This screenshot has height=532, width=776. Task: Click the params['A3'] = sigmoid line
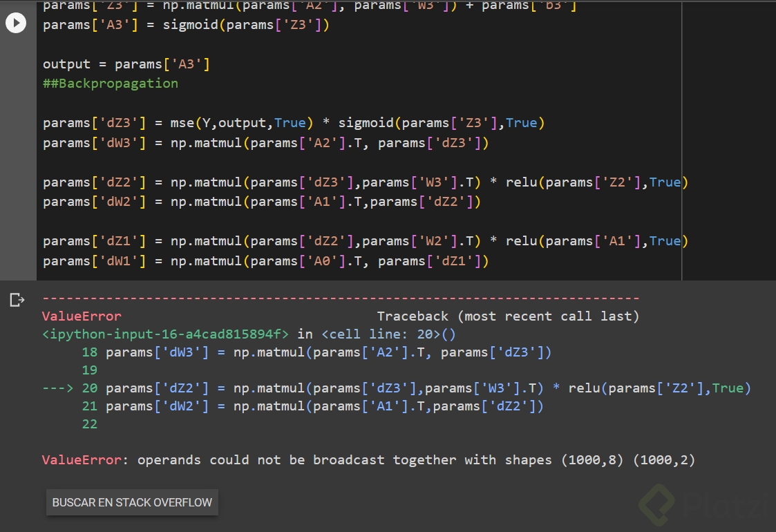click(186, 25)
